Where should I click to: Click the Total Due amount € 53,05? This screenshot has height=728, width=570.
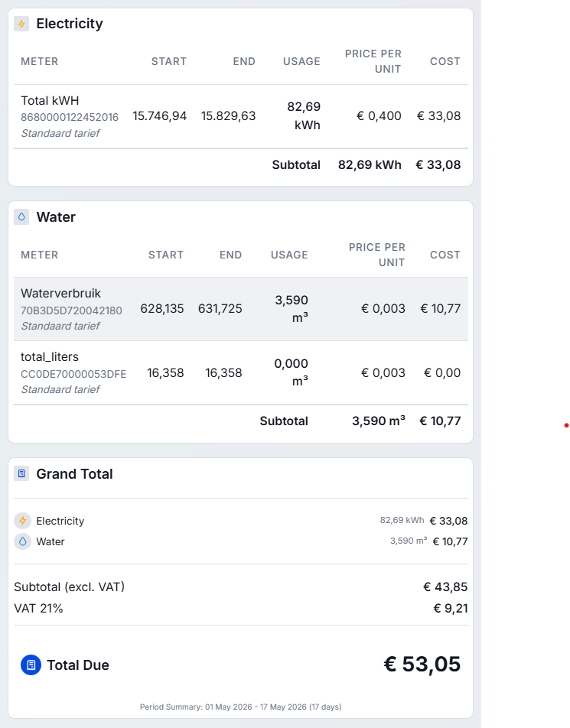click(x=422, y=665)
